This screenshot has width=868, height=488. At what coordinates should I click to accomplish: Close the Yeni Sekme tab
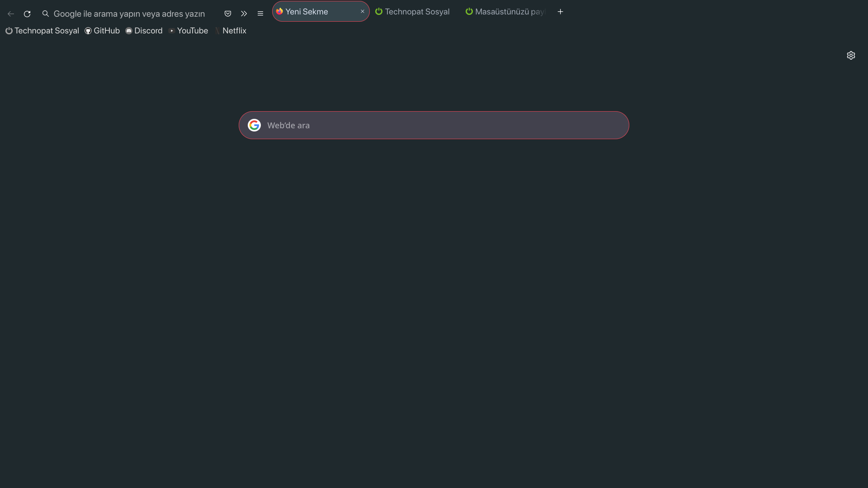pos(362,12)
